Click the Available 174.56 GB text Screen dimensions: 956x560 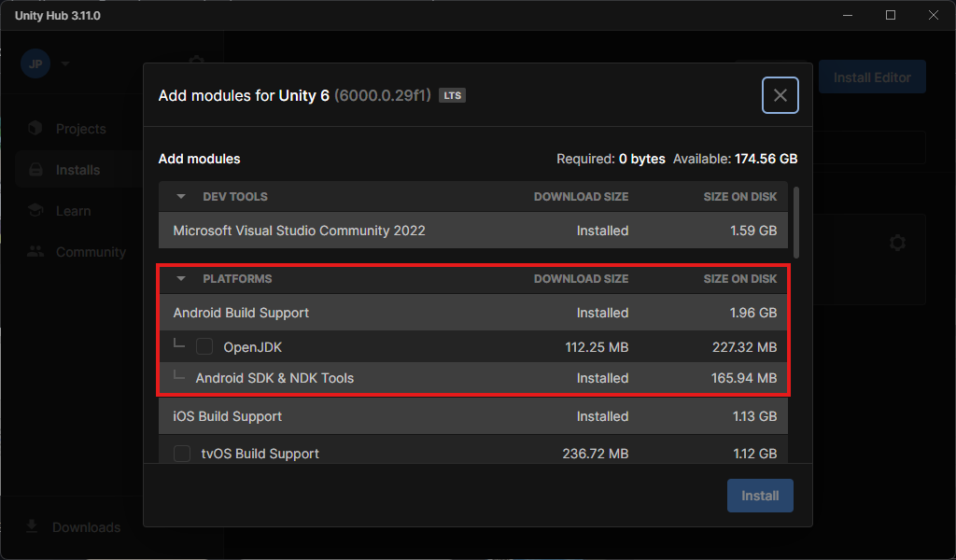736,159
